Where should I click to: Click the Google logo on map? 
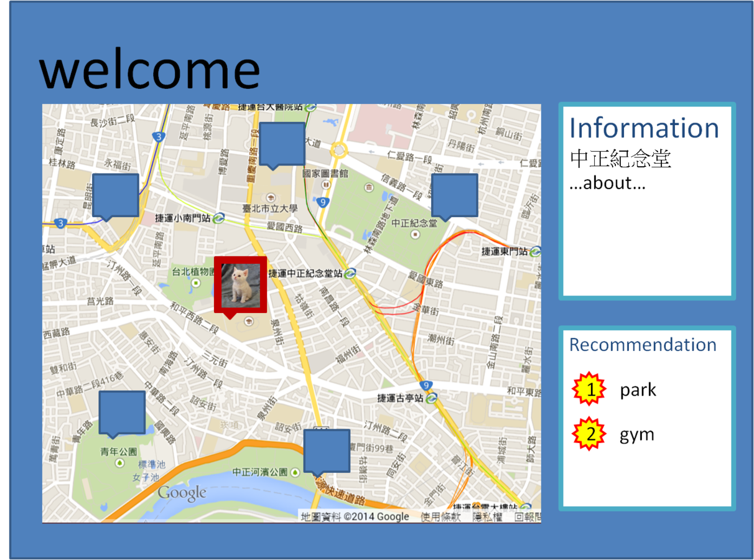point(182,494)
